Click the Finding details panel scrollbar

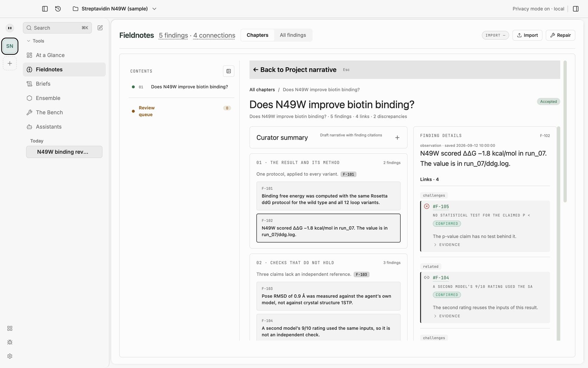[559, 233]
